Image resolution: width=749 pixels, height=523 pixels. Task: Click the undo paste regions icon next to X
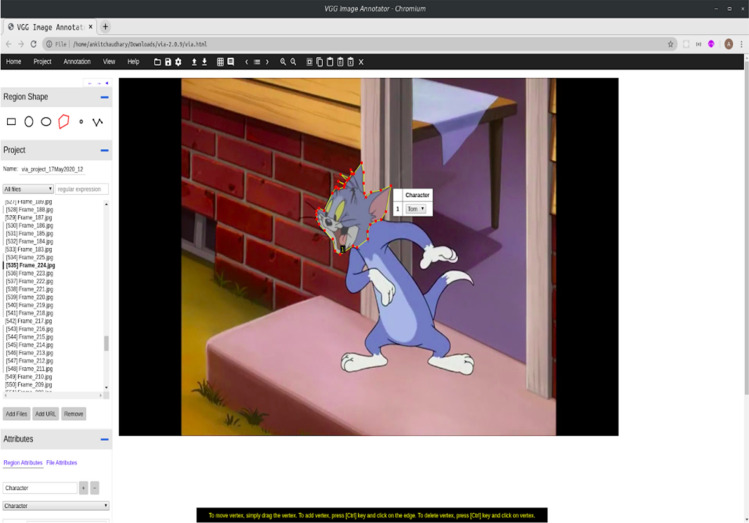pyautogui.click(x=351, y=62)
